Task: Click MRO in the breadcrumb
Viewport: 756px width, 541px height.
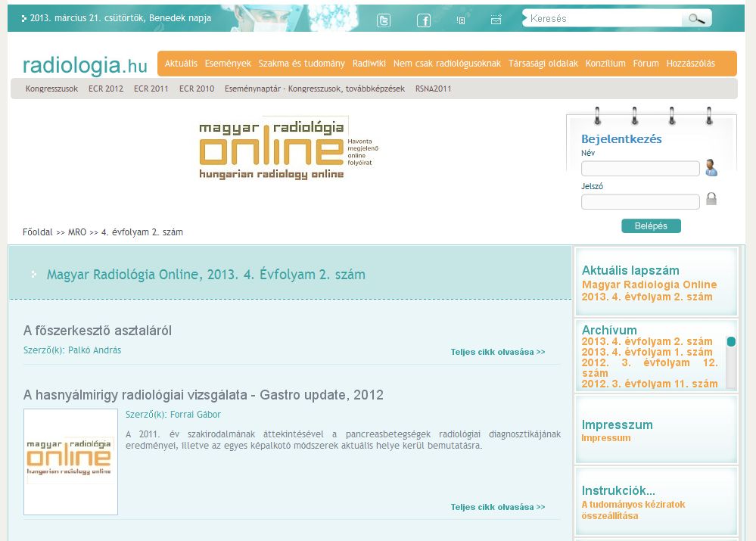Action: (x=77, y=232)
